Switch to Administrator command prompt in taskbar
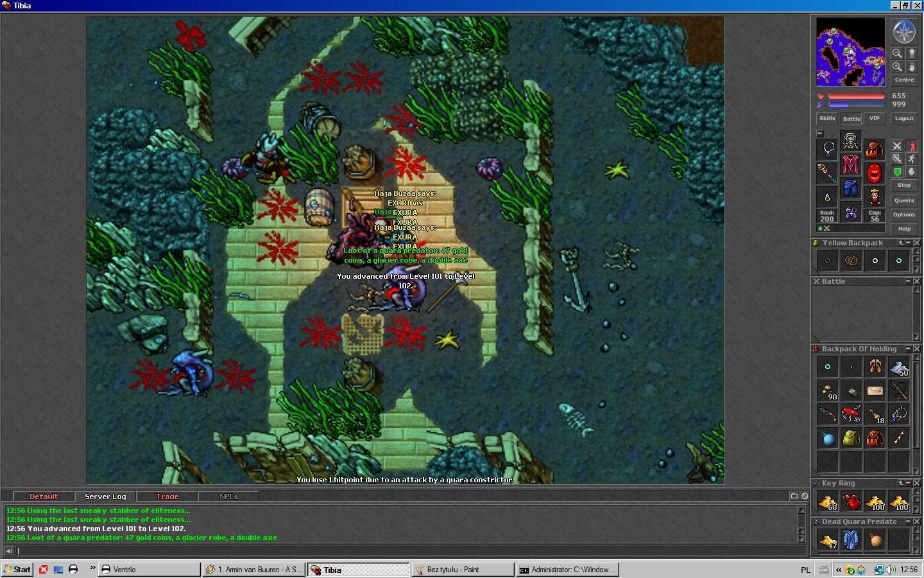 pyautogui.click(x=567, y=570)
